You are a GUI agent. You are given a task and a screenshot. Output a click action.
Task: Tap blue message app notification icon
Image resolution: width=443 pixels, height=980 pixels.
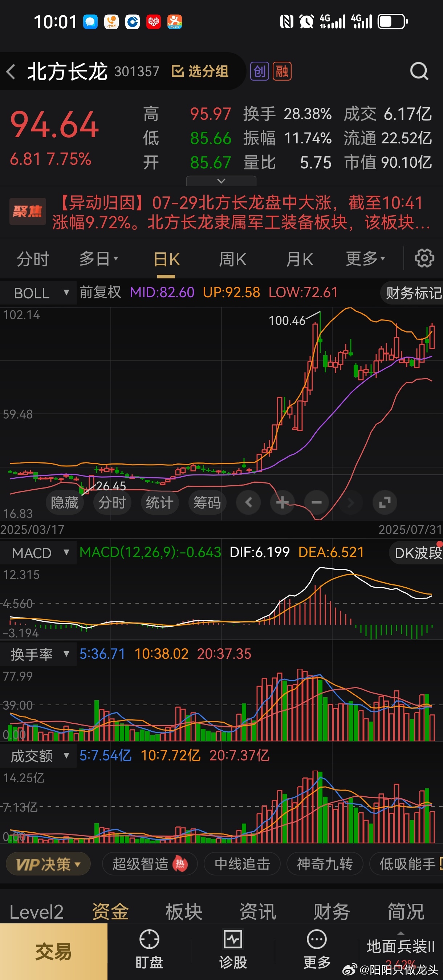click(90, 22)
